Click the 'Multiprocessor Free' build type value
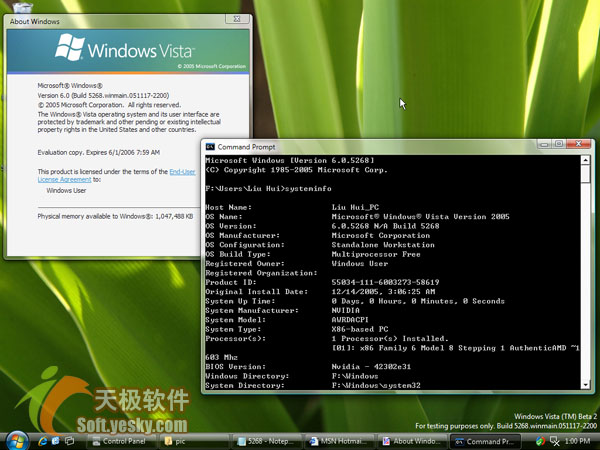 coord(376,254)
